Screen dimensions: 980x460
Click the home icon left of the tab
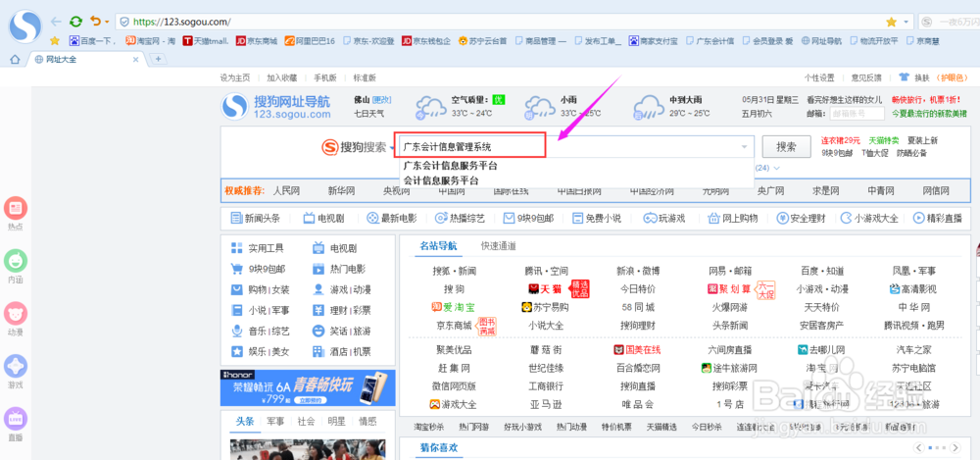[15, 60]
